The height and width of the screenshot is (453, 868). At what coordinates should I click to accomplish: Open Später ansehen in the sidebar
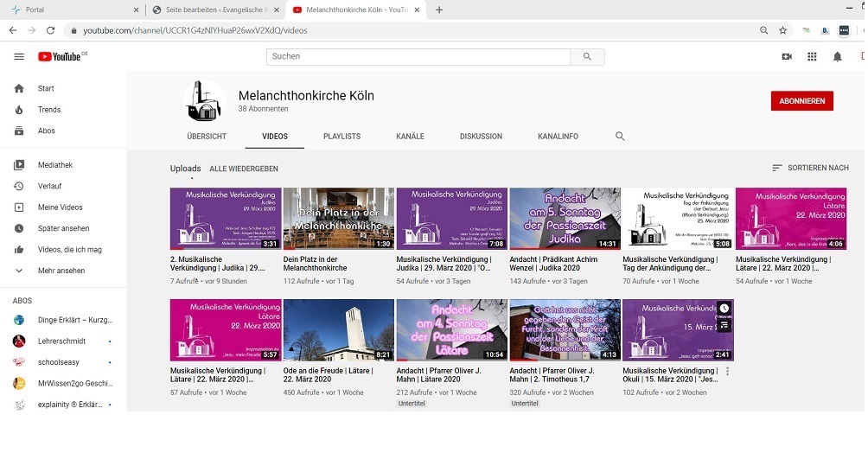[63, 228]
